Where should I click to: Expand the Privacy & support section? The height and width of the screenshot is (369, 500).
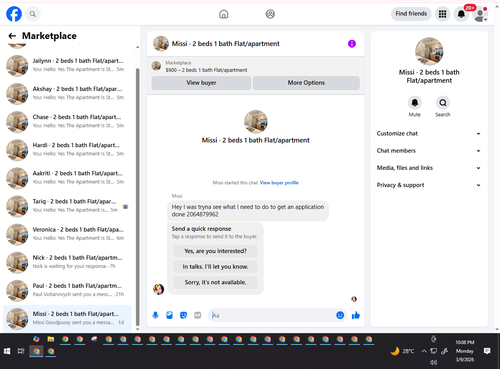click(429, 185)
